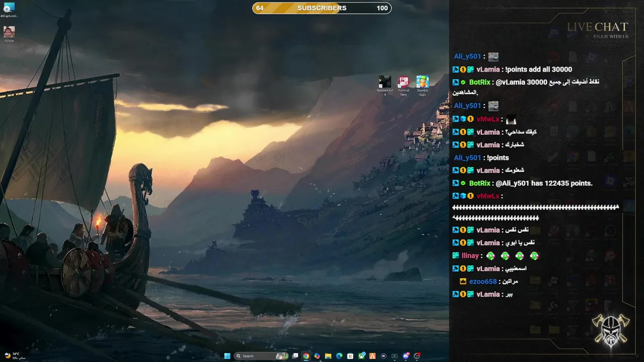Click "@Ali_y501 has 122435 points." message
This screenshot has height=362, width=644.
tap(544, 184)
